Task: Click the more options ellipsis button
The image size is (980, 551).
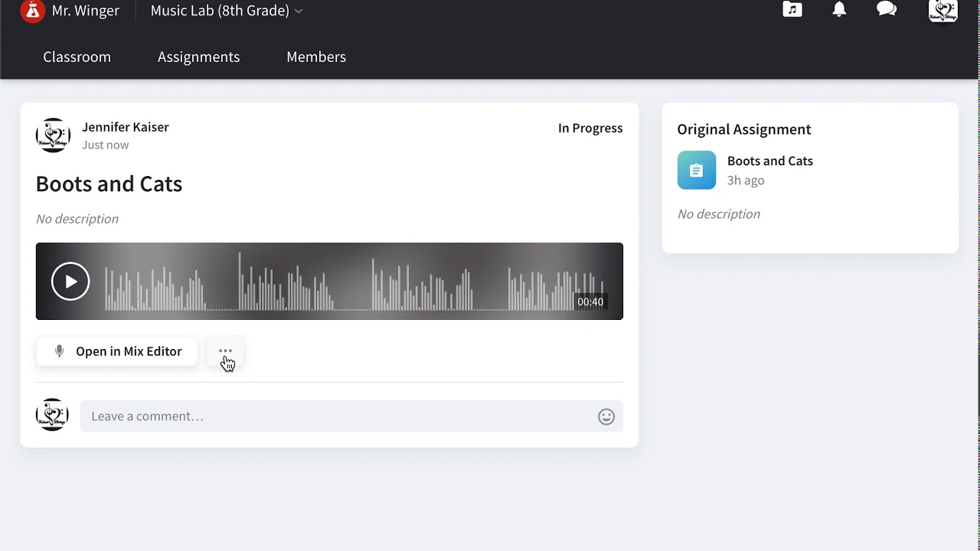Action: (x=225, y=351)
